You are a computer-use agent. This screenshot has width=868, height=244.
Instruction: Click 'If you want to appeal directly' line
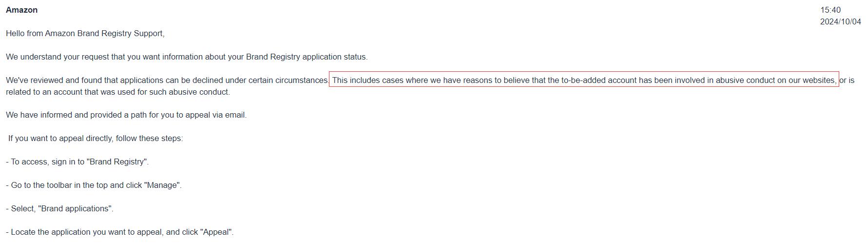point(96,139)
